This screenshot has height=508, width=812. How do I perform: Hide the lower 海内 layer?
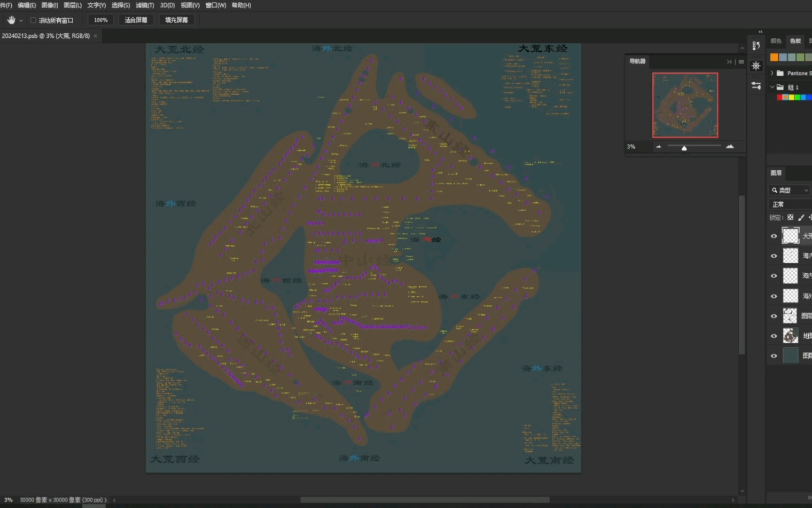pos(774,276)
